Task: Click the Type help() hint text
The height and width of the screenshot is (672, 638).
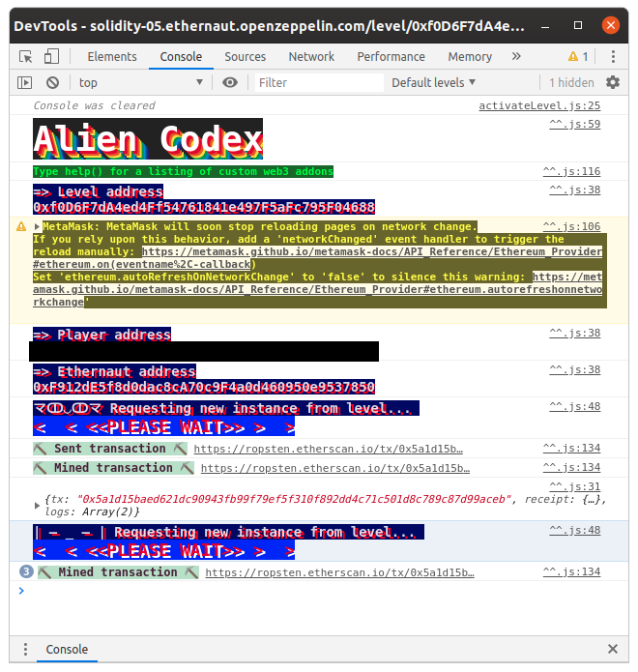Action: point(183,171)
